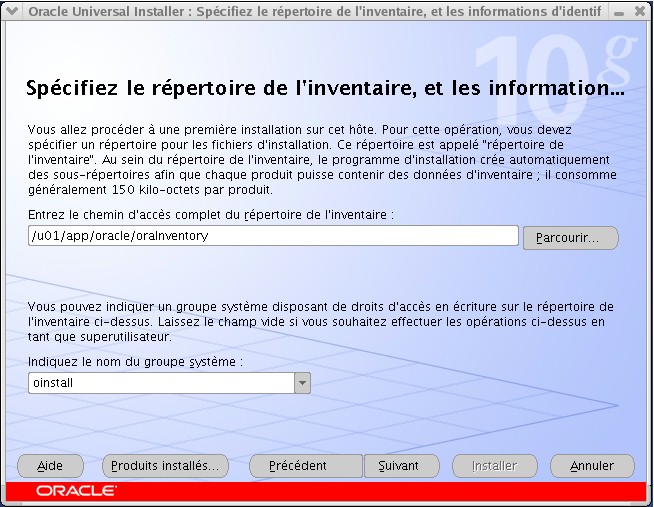Screen dimensions: 654x507
Task: Minimize the Oracle Universal Installer window
Action: click(x=620, y=12)
